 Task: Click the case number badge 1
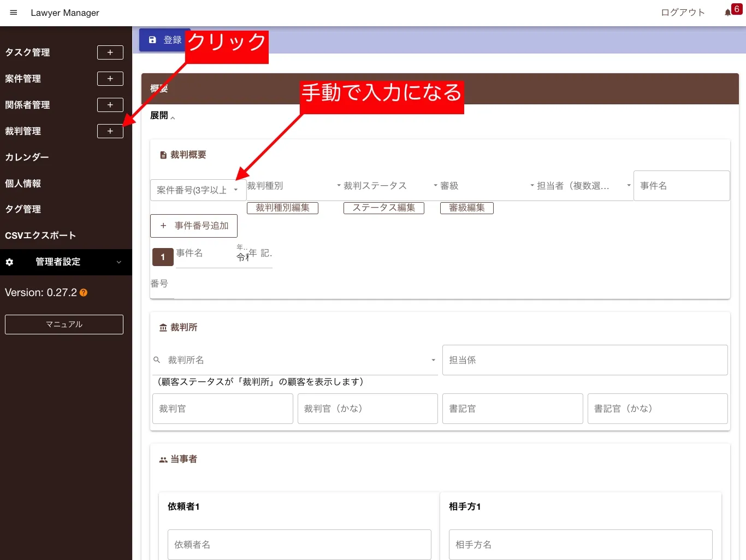tap(163, 257)
